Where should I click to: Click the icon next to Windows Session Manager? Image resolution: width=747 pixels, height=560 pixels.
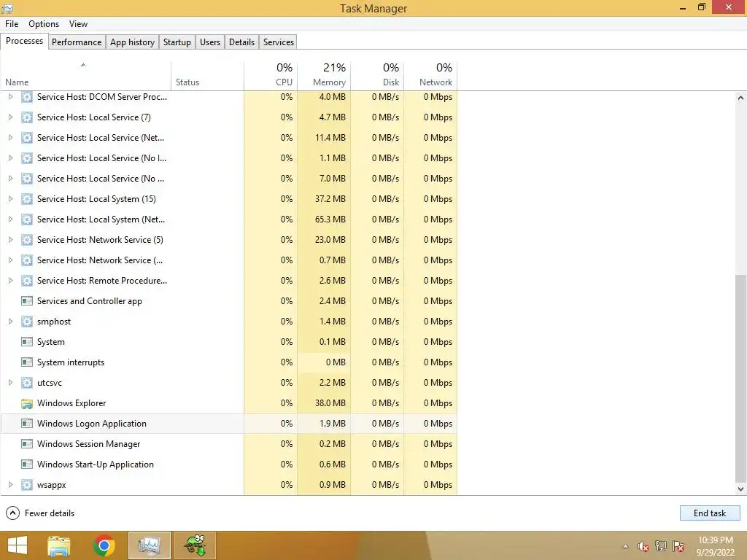[27, 444]
